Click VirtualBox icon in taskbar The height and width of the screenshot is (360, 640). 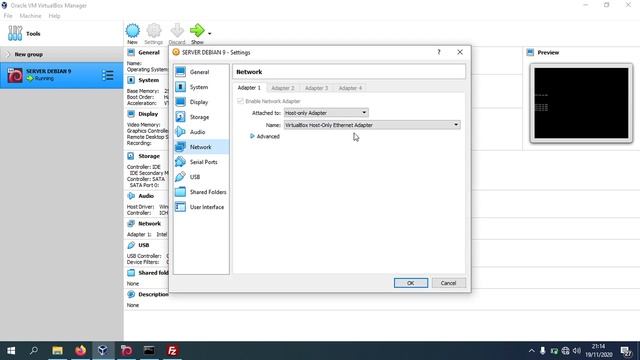pos(103,351)
